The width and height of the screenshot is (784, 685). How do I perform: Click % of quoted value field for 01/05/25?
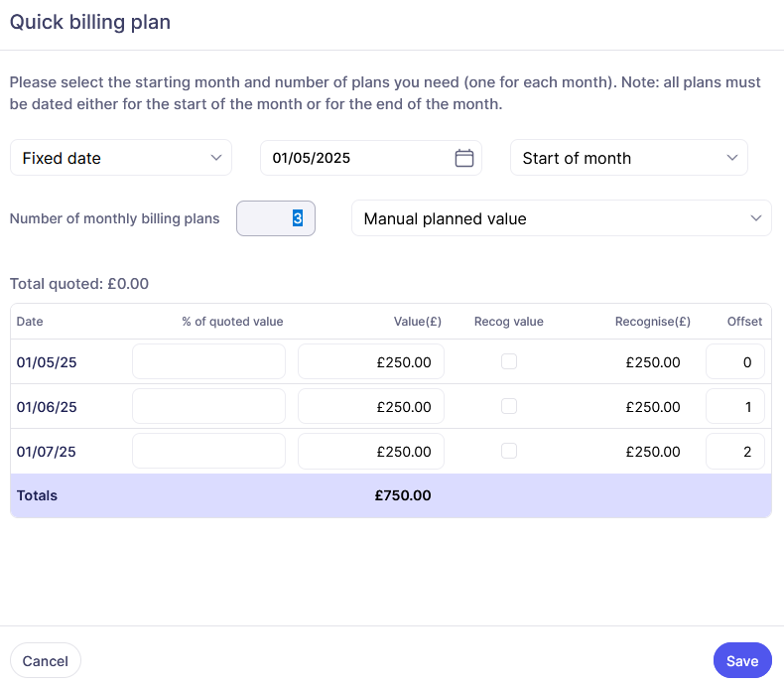pyautogui.click(x=208, y=362)
